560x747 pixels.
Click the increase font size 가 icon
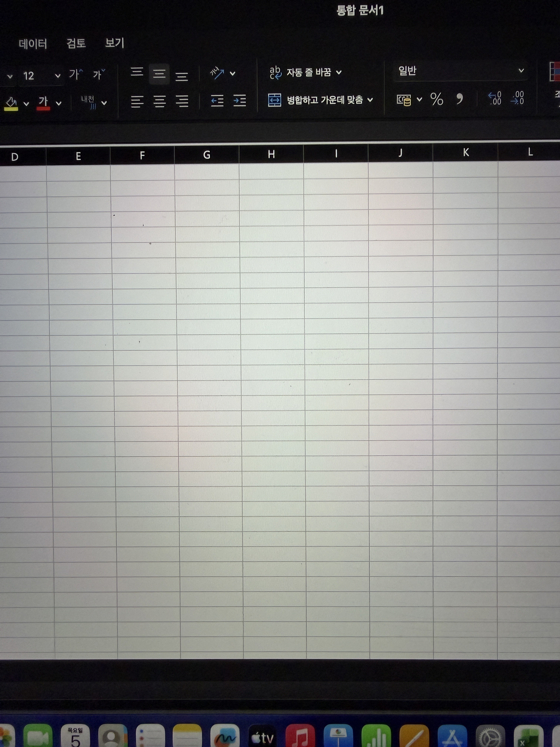[76, 74]
